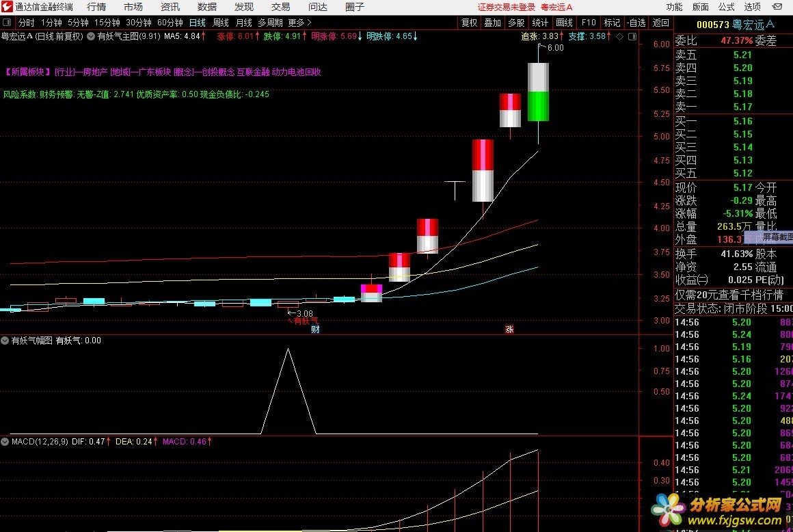793x532 pixels.
Task: Click the diamond icon next to 支撑
Action: pos(620,36)
